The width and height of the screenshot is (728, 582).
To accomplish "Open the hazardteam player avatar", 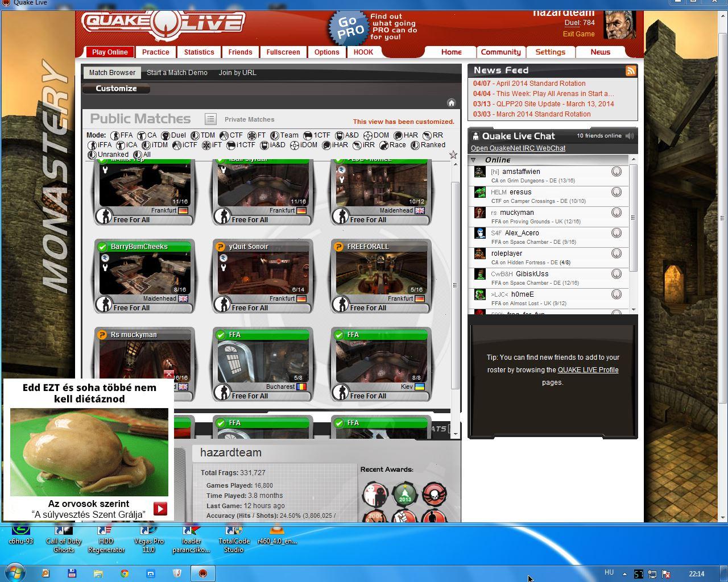I will (619, 26).
